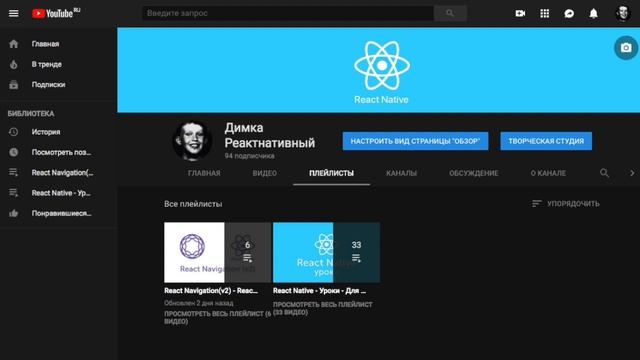640x360 pixels.
Task: Select the Плейлисты tab
Action: (x=331, y=173)
